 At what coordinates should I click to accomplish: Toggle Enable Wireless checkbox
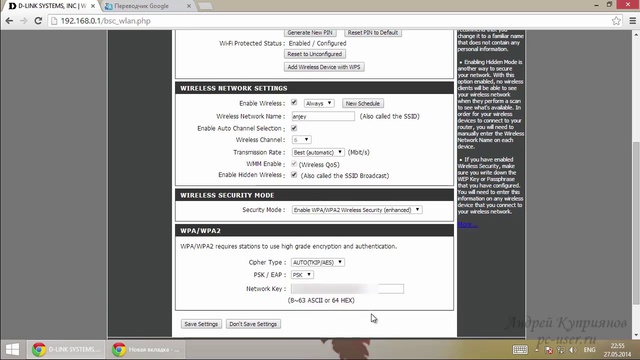coord(294,102)
